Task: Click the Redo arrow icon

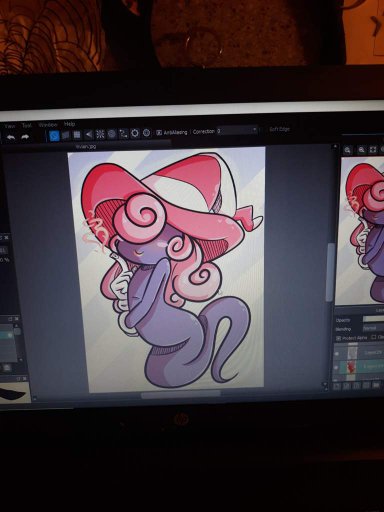Action: pos(25,137)
